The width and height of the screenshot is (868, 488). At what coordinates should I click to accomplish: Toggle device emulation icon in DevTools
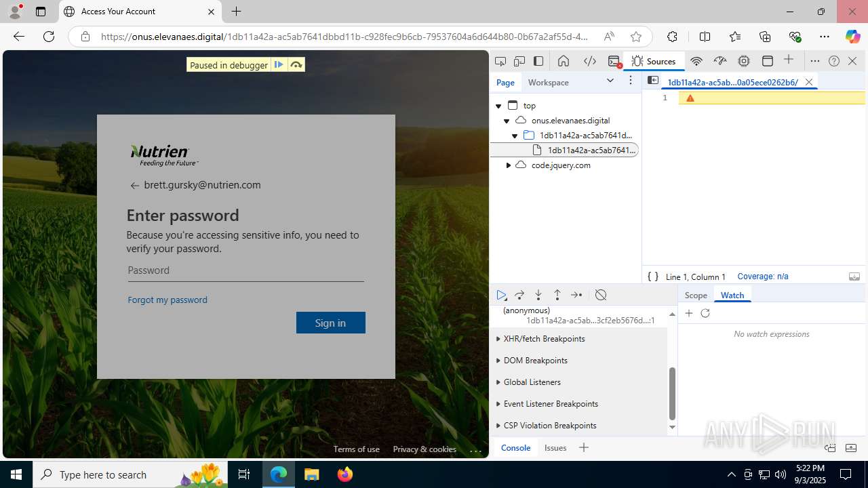[519, 61]
